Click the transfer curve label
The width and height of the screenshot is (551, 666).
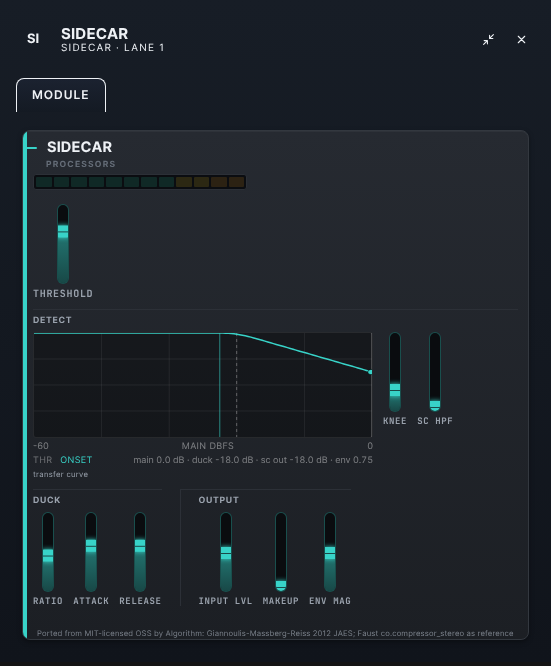60,474
